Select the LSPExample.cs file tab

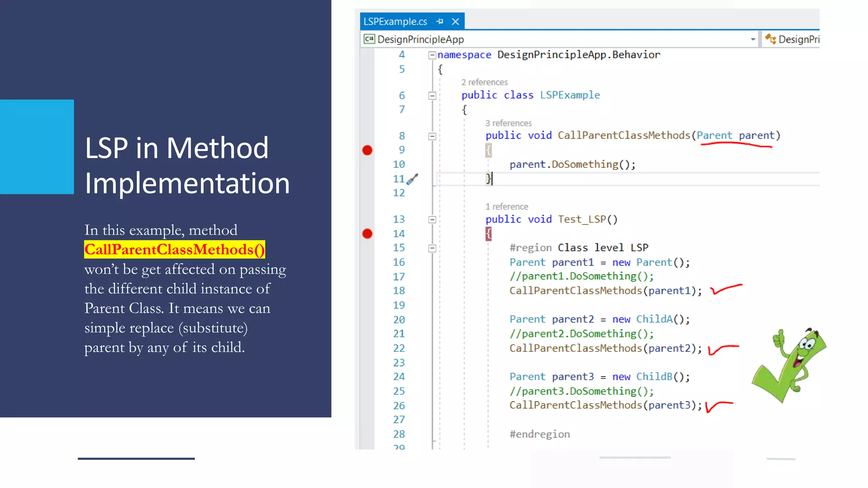(395, 21)
